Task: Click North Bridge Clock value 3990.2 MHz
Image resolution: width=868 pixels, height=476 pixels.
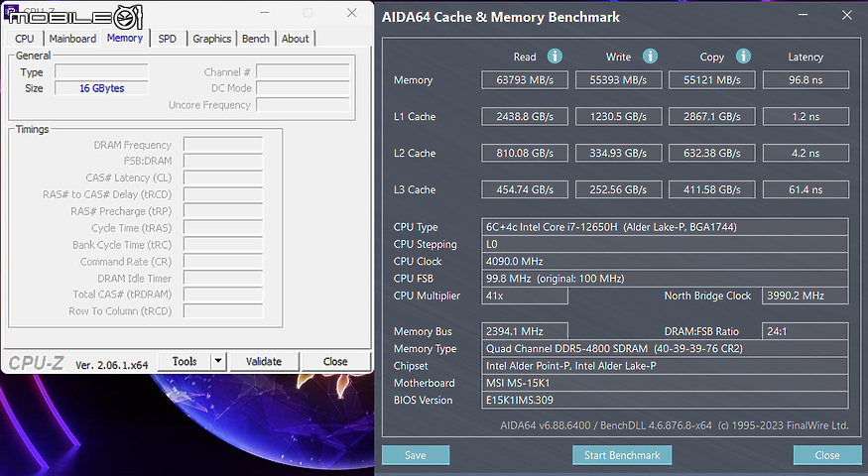Action: click(x=806, y=296)
